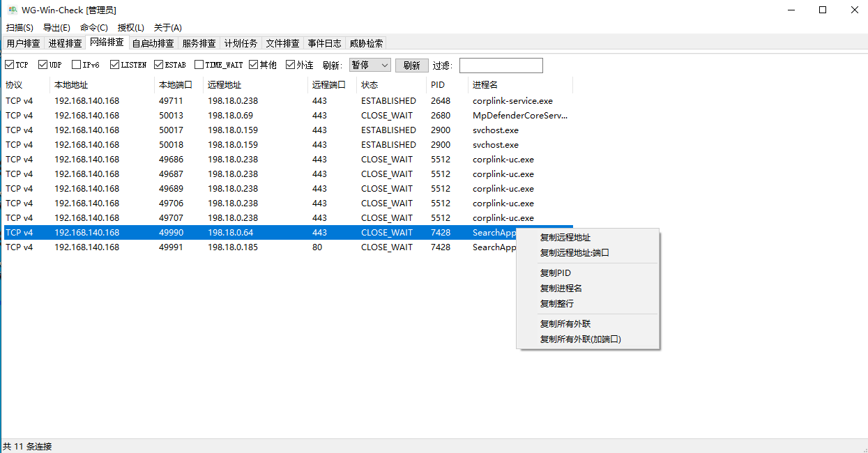
Task: Open the 刷新 interval dropdown showing 暂停
Action: coord(370,65)
